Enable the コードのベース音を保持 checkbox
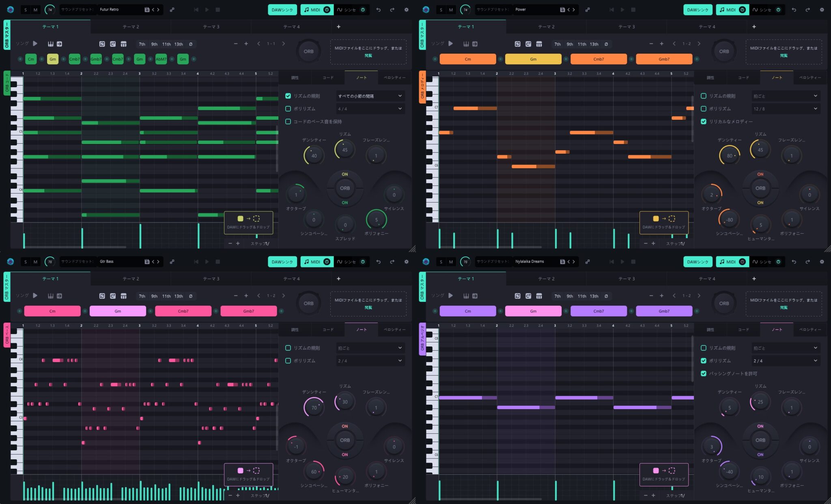Screen dimensions: 831x504 [288, 121]
